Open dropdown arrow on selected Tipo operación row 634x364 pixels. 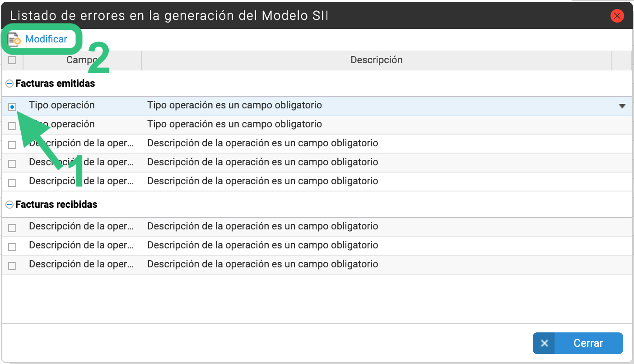pos(622,106)
